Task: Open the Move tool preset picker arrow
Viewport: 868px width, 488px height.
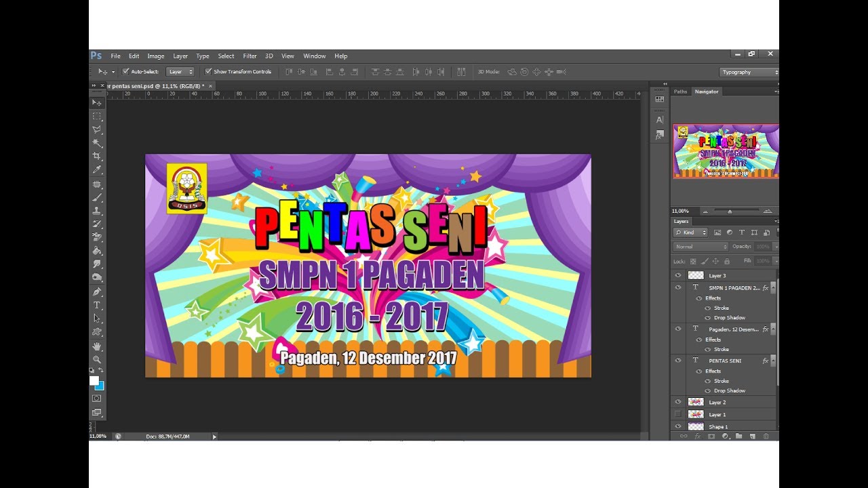Action: click(x=113, y=72)
